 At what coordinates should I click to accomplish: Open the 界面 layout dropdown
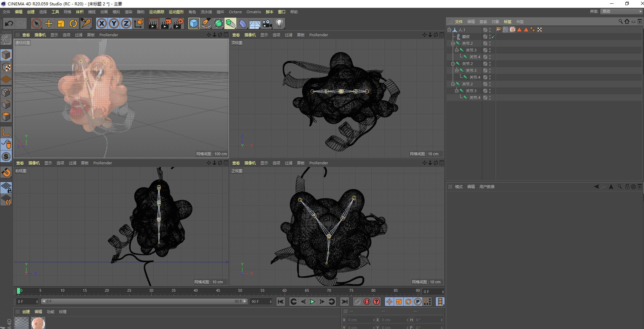click(x=622, y=12)
